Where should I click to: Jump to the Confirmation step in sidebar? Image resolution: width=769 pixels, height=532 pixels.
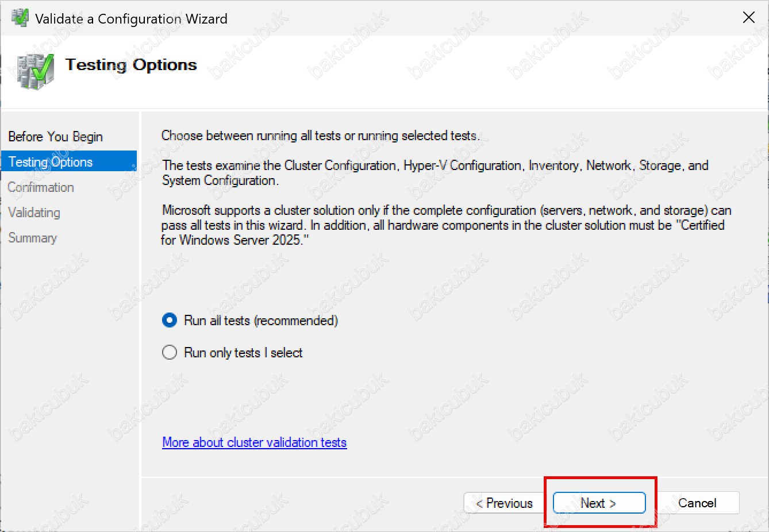point(41,187)
